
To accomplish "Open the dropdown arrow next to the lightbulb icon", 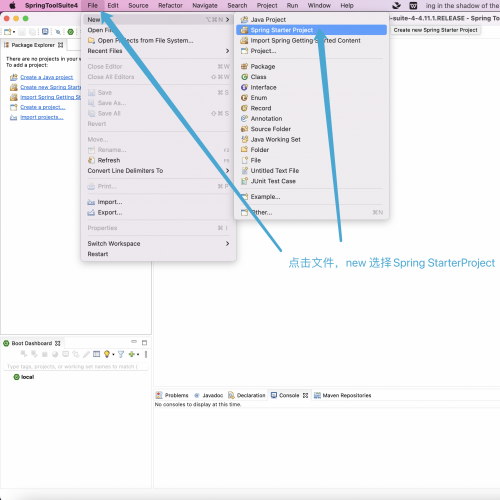I will click(113, 354).
